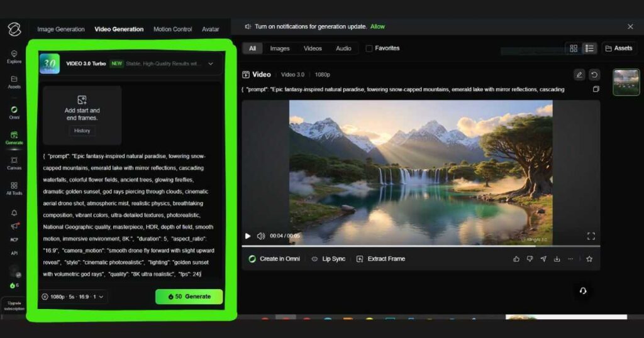Open the announcements megaphone in the sidebar
Viewport: 644px width, 338px height.
(x=14, y=226)
